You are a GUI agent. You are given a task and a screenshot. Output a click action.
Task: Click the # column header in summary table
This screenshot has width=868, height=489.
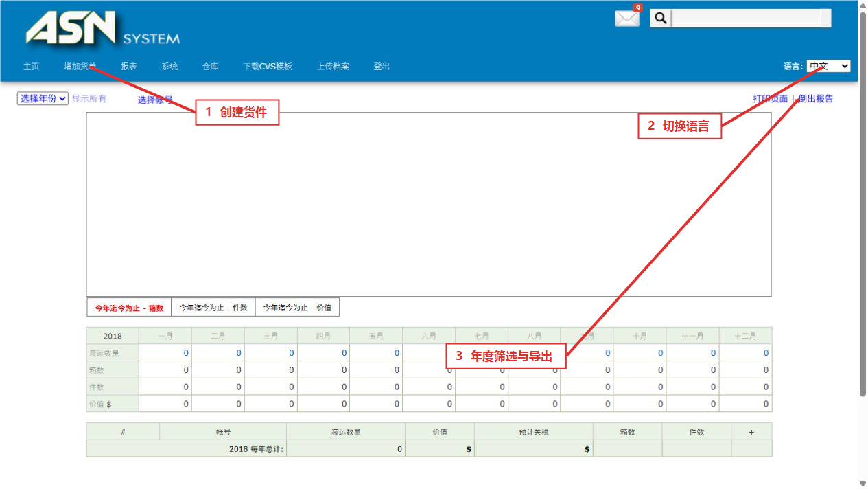pyautogui.click(x=123, y=432)
